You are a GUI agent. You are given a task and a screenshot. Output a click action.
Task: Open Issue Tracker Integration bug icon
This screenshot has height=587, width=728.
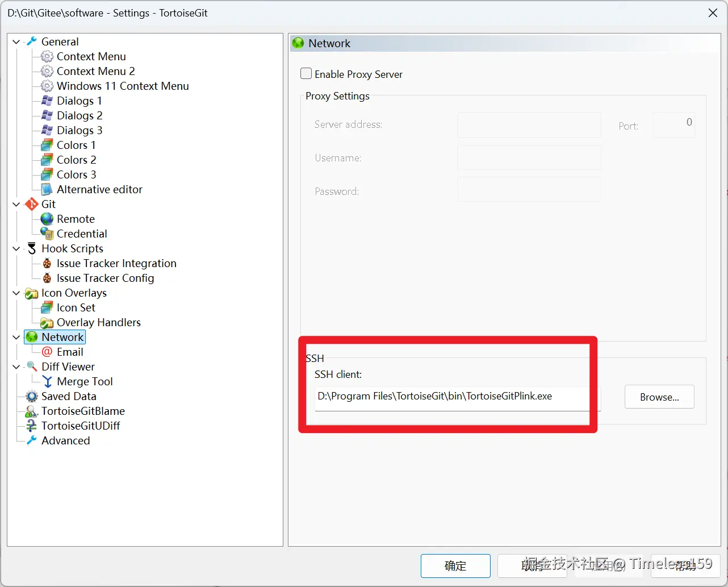point(47,263)
